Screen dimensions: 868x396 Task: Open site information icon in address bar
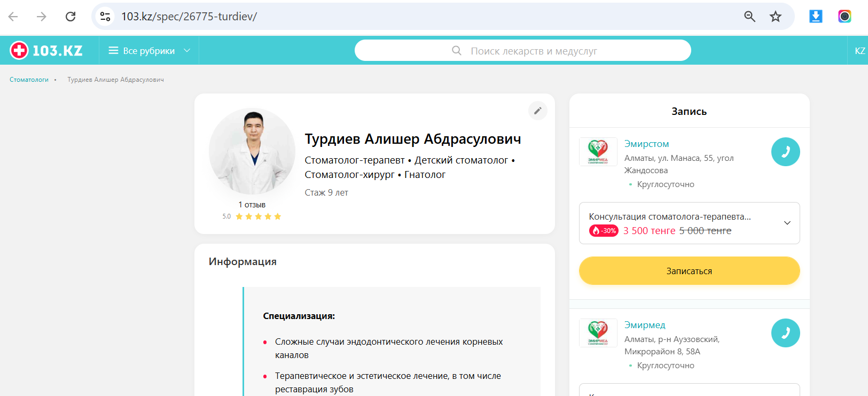106,17
